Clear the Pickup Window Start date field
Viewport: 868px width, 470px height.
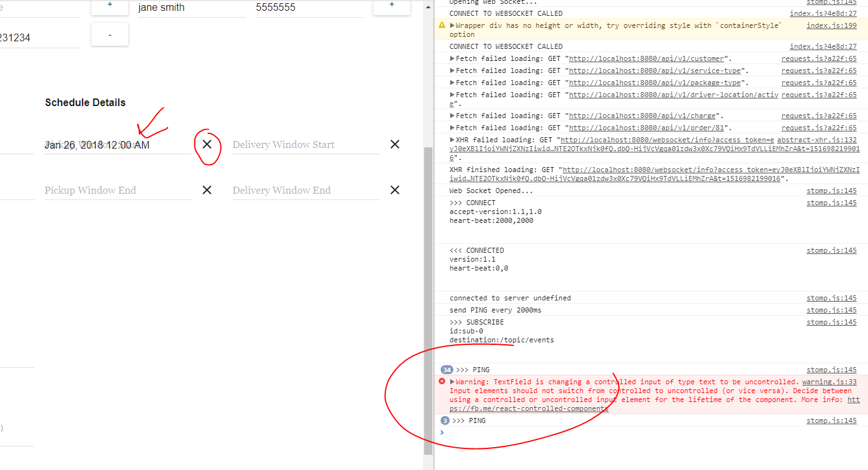click(x=207, y=145)
